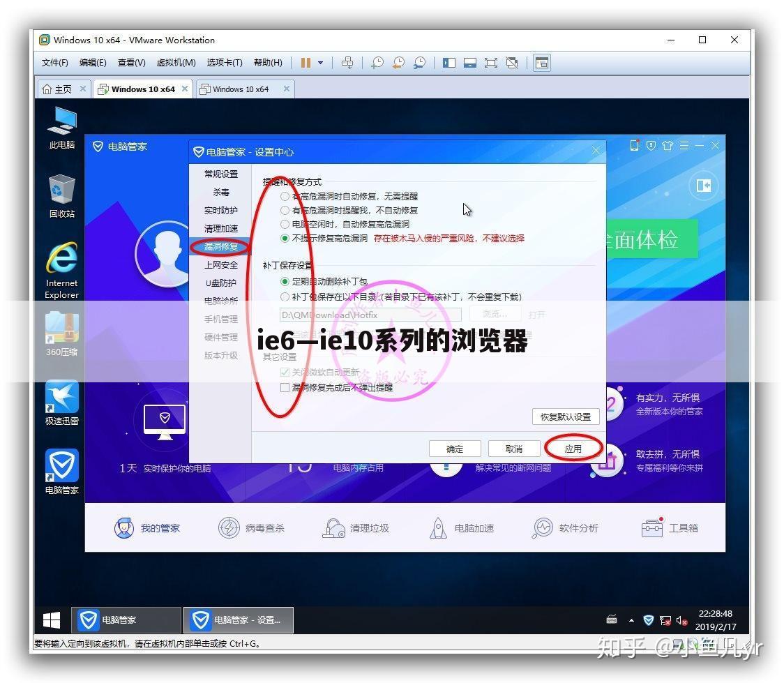
Task: Click the shield icon in 电脑管家 title bar
Action: click(651, 146)
